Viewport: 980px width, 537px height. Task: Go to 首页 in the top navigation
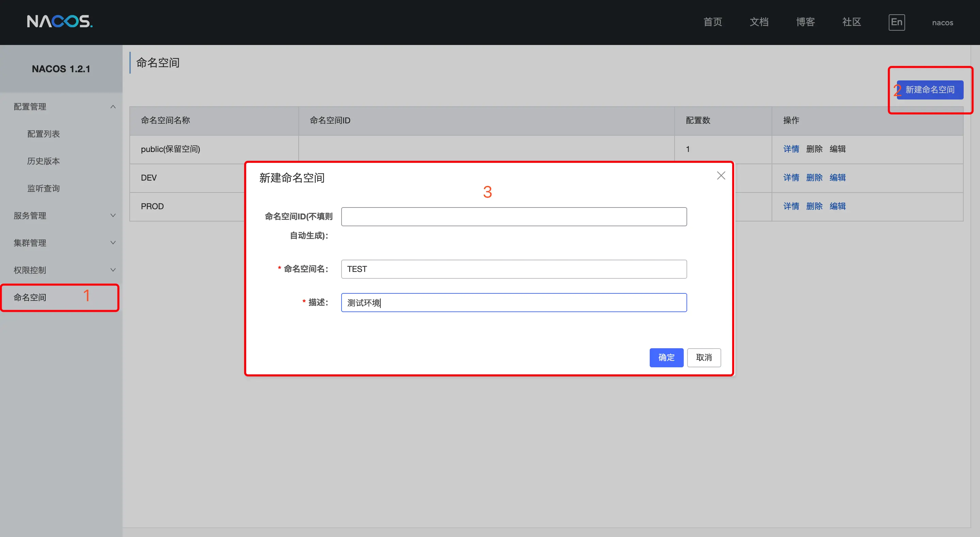click(713, 22)
